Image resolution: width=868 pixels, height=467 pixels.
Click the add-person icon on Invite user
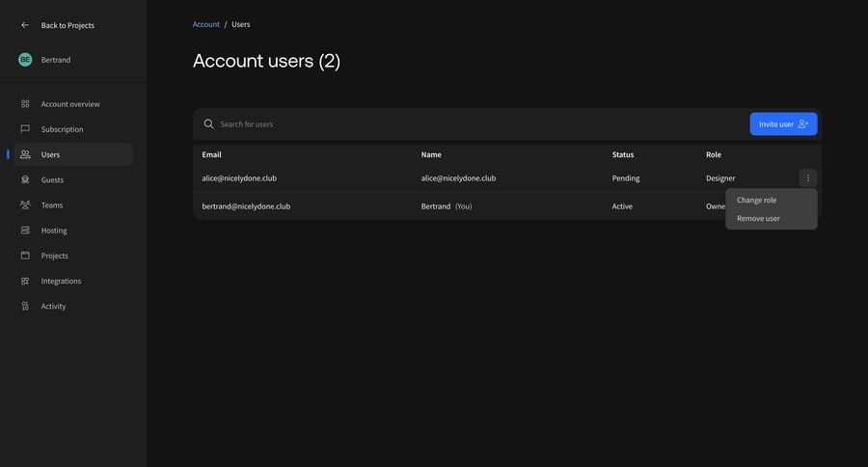pyautogui.click(x=802, y=124)
